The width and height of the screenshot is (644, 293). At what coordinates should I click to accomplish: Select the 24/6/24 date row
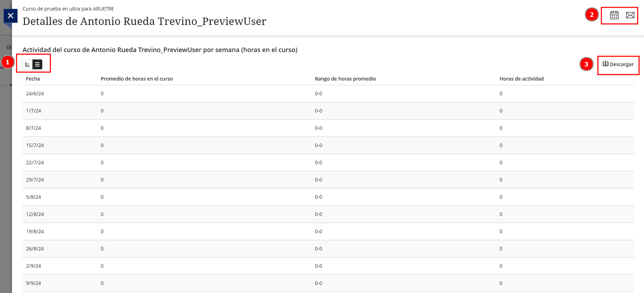(35, 94)
